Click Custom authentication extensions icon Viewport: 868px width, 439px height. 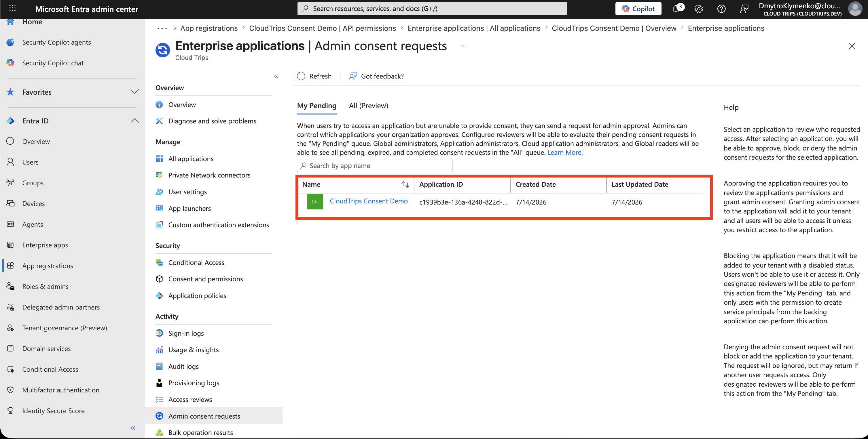(x=159, y=225)
